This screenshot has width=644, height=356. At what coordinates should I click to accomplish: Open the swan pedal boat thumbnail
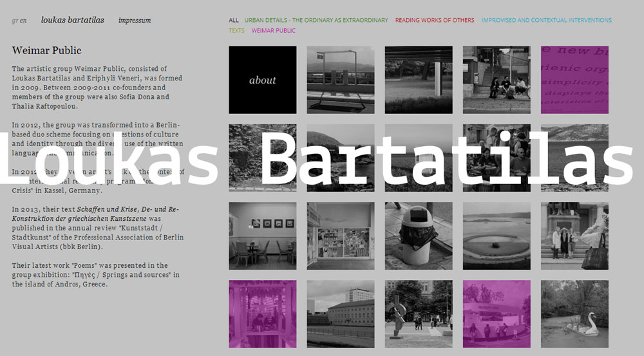pos(574,314)
